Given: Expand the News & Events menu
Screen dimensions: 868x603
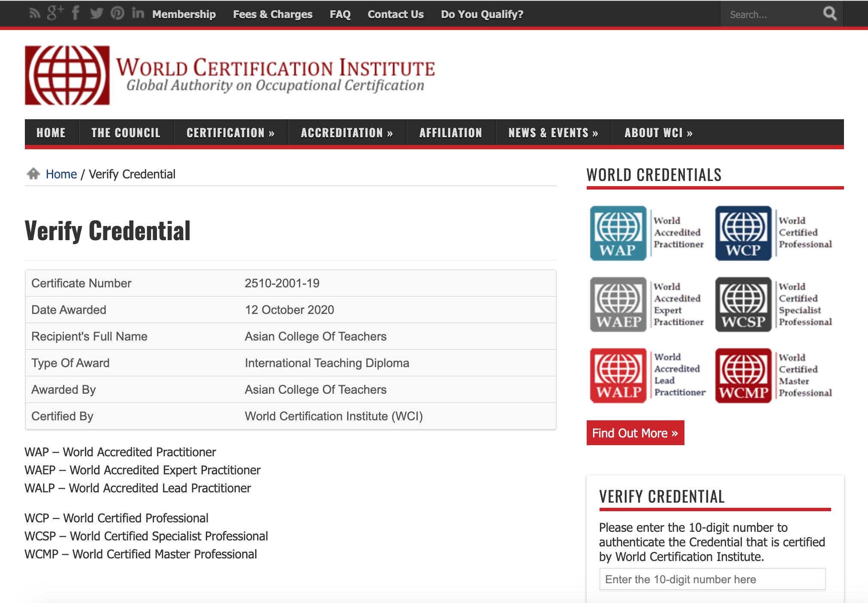Looking at the screenshot, I should click(553, 133).
